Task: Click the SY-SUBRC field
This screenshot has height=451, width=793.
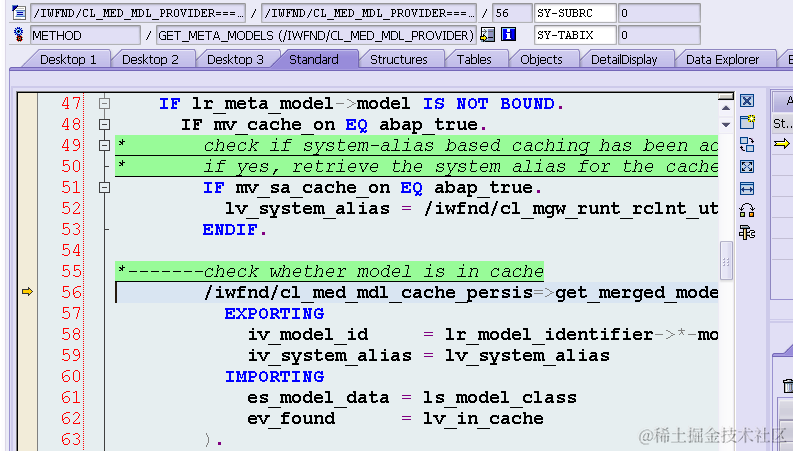Action: pyautogui.click(x=575, y=13)
